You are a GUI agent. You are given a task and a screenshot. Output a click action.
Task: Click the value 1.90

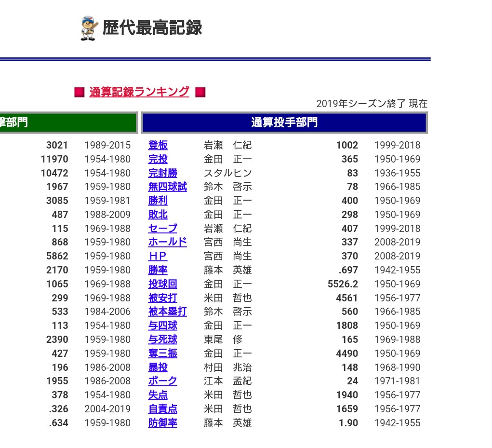(x=348, y=422)
